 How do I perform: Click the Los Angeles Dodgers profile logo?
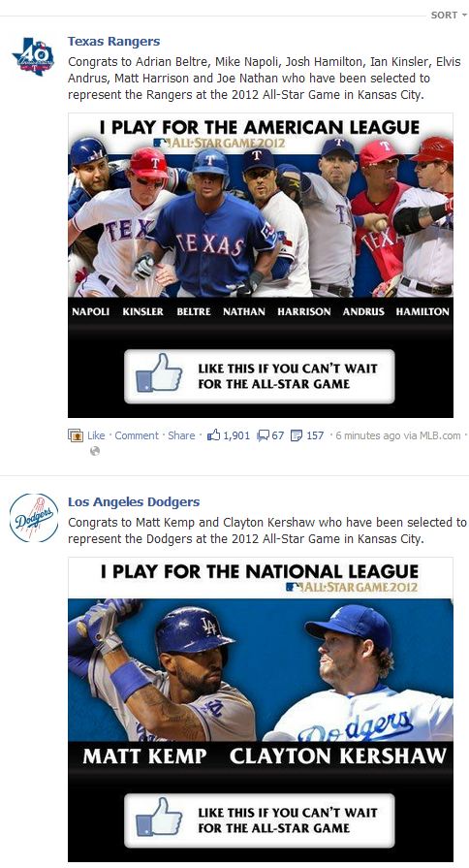point(34,518)
